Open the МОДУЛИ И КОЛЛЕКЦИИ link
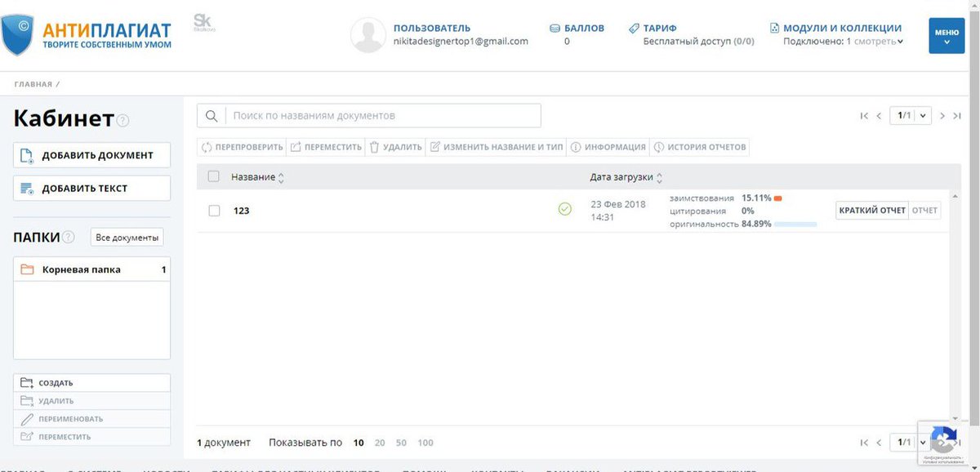 (842, 28)
